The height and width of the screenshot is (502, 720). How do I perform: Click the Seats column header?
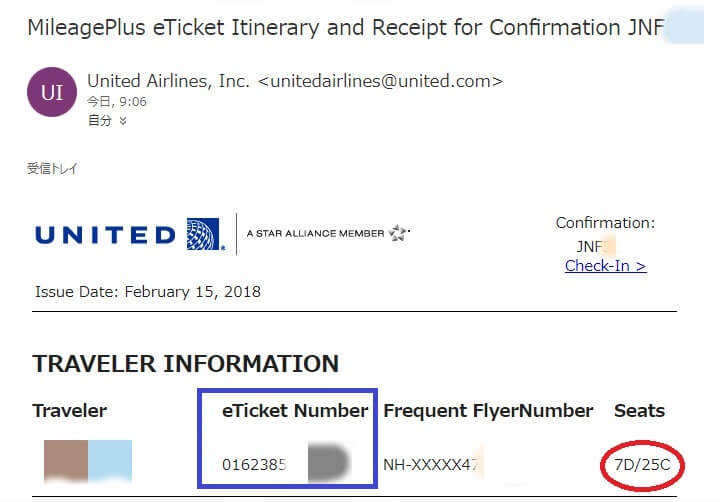638,410
